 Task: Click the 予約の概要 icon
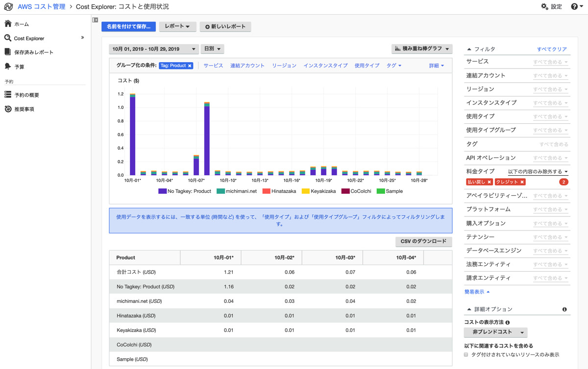(7, 94)
